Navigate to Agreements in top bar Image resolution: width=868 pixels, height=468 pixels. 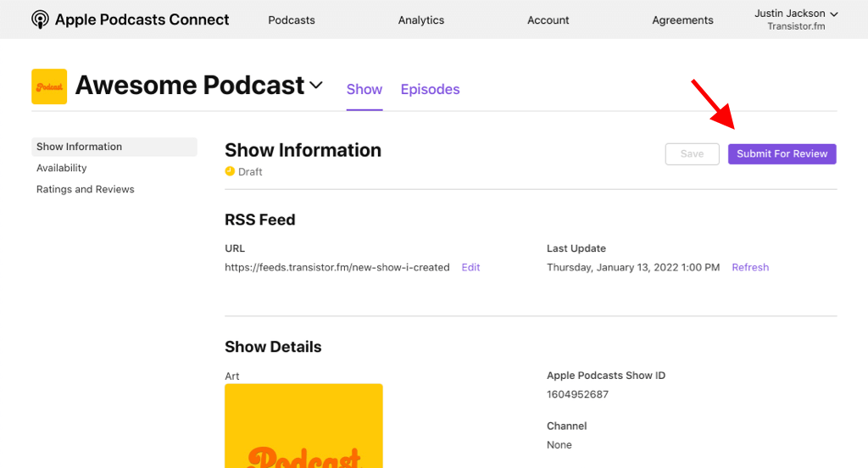pos(682,20)
